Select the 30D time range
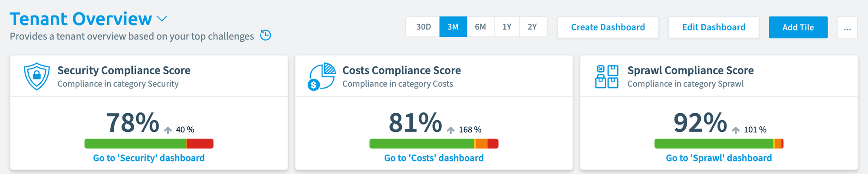 pyautogui.click(x=423, y=27)
